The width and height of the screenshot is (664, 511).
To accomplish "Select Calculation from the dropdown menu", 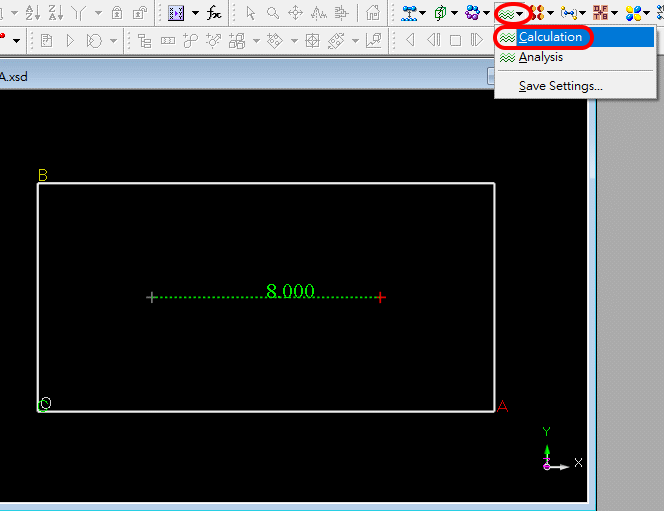I will (x=550, y=37).
